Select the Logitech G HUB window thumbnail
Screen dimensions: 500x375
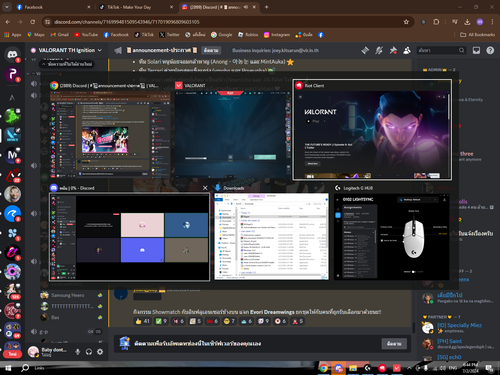(392, 232)
